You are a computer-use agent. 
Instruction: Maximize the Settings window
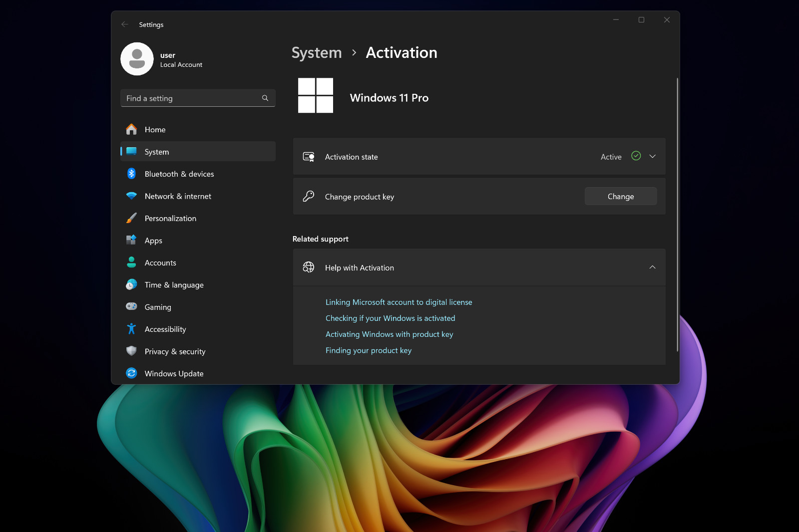pos(641,20)
